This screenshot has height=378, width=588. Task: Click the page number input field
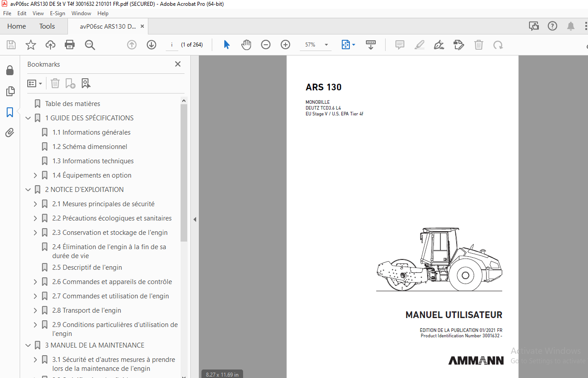tap(172, 45)
